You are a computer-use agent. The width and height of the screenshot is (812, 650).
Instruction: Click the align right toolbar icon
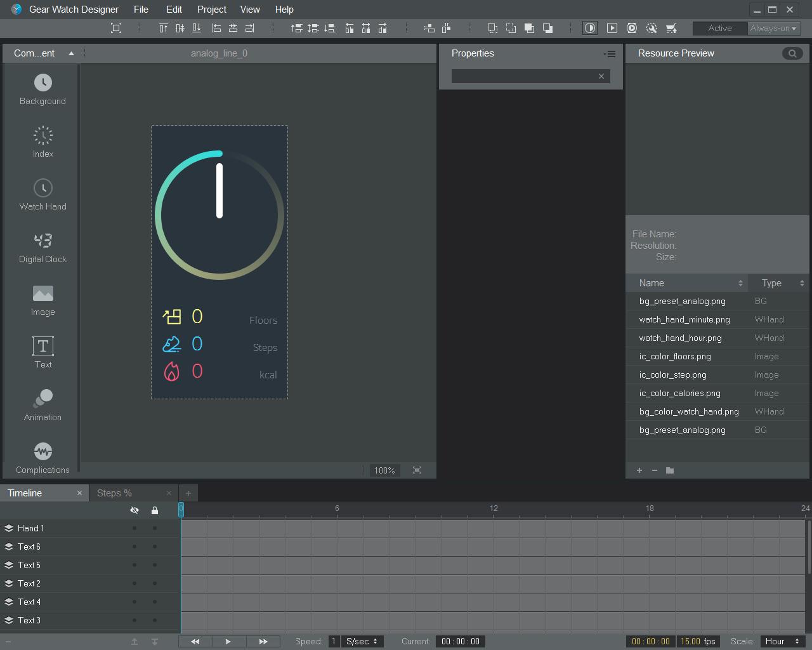click(x=249, y=28)
